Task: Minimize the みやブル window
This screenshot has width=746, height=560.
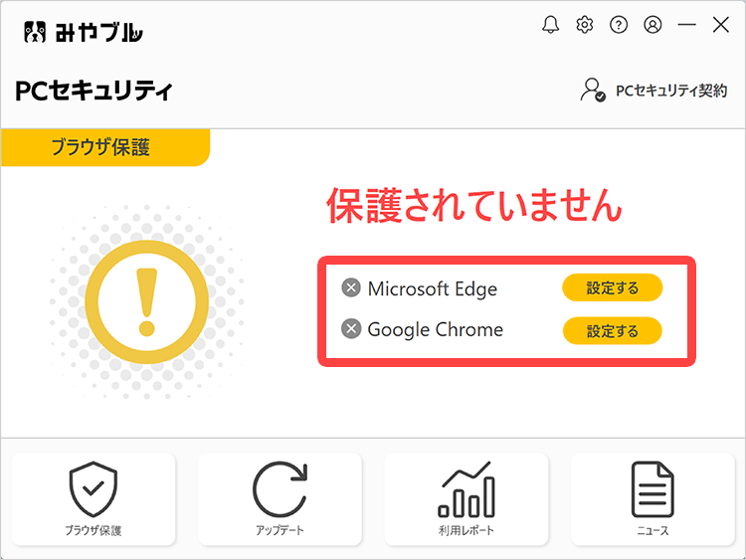Action: [687, 24]
